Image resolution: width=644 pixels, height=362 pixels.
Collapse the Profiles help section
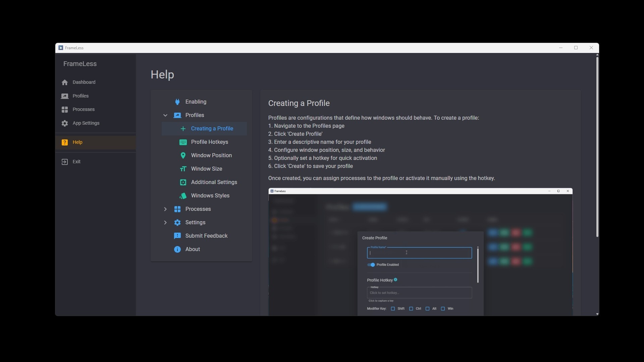click(x=165, y=115)
